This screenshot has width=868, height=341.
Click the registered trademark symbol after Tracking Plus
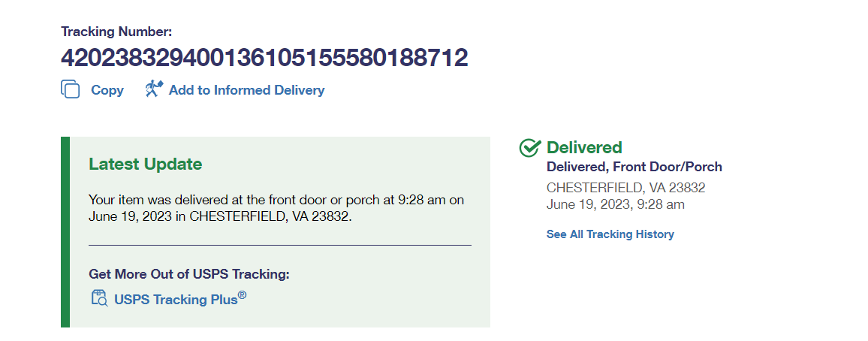(243, 294)
